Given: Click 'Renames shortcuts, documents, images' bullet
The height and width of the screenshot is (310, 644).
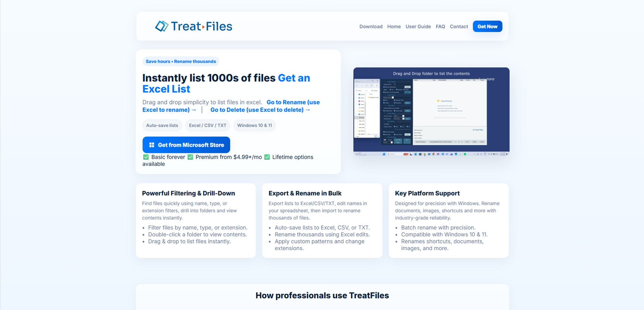Looking at the screenshot, I should click(442, 245).
